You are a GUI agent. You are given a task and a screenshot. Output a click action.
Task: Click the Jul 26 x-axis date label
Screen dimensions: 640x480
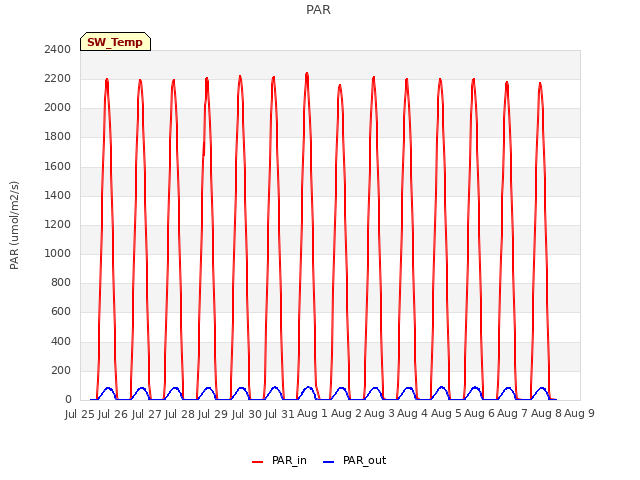tap(113, 414)
